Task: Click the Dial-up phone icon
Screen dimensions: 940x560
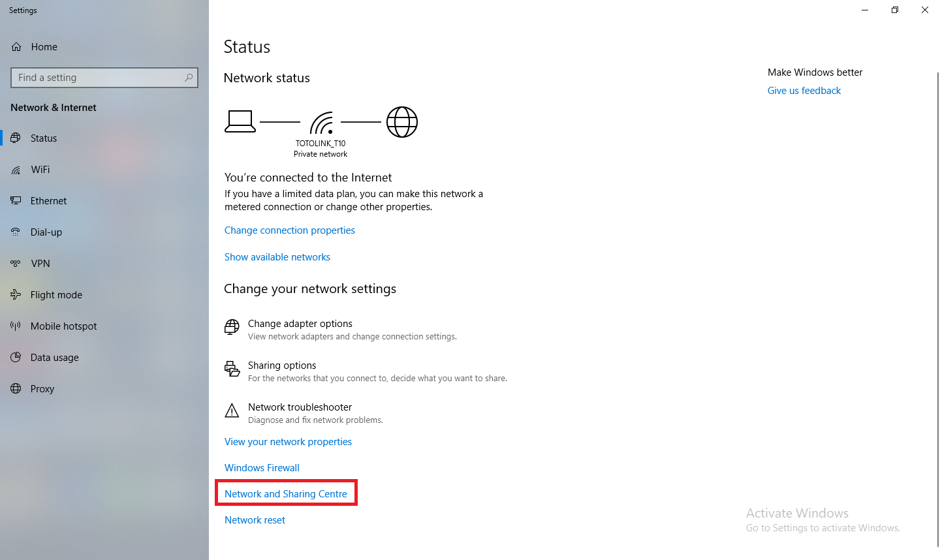Action: [16, 232]
